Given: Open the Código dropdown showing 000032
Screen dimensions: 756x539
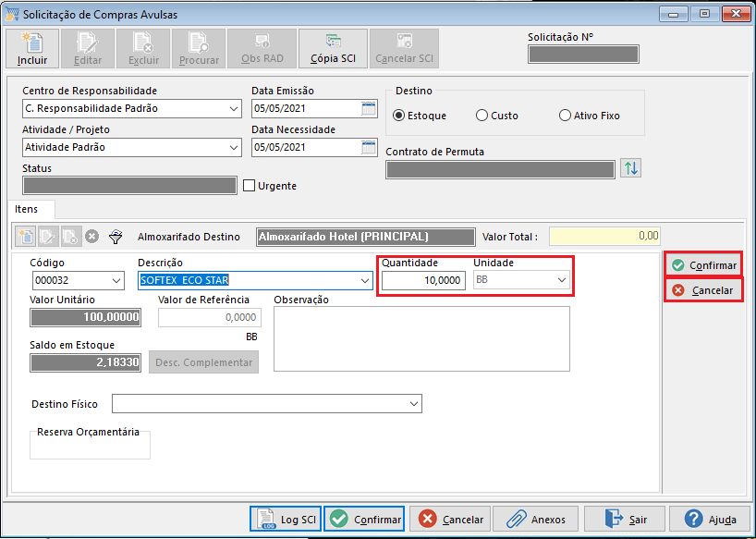Looking at the screenshot, I should [116, 280].
